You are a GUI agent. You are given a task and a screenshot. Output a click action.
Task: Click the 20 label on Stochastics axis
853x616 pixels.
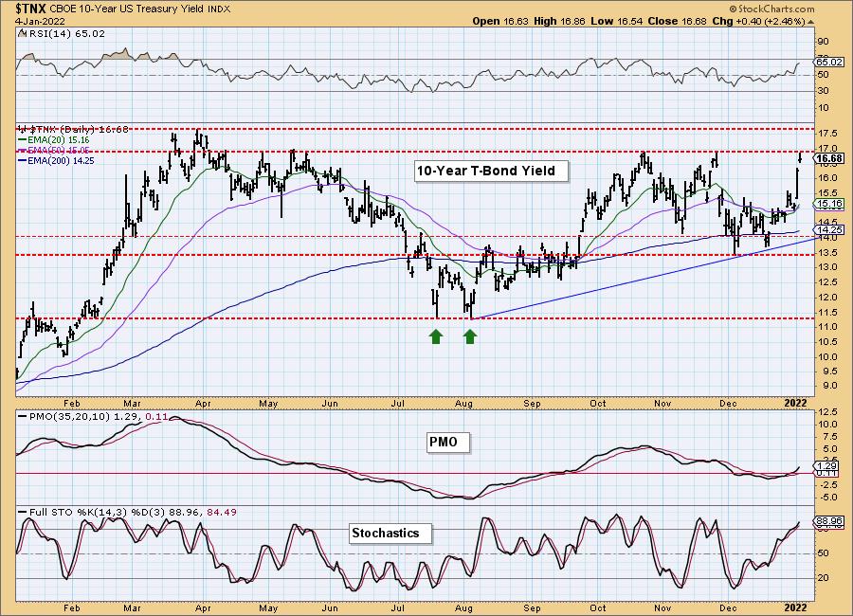coord(823,578)
